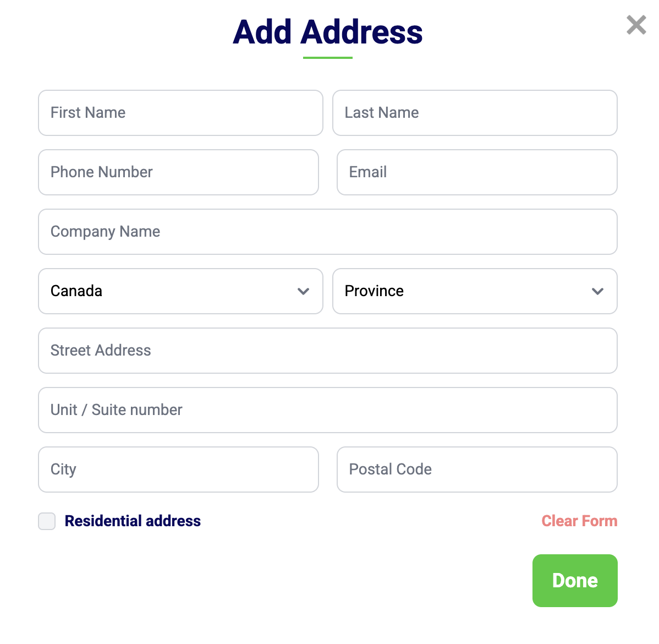Click into the Phone Number field

click(x=178, y=172)
